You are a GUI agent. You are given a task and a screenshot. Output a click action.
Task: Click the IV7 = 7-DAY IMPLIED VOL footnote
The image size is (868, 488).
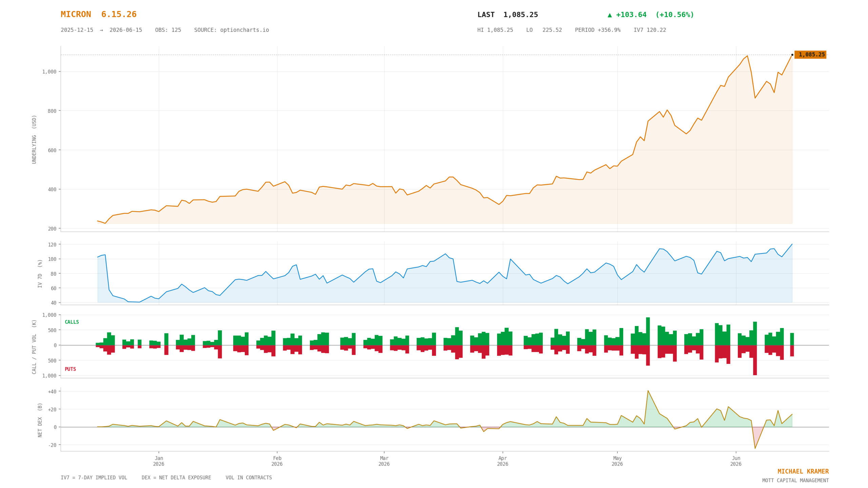pyautogui.click(x=94, y=478)
